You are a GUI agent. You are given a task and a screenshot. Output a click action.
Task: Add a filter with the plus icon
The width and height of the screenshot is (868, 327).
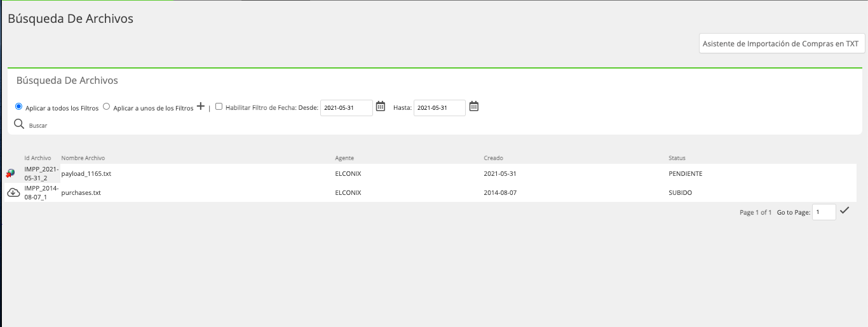pos(200,107)
